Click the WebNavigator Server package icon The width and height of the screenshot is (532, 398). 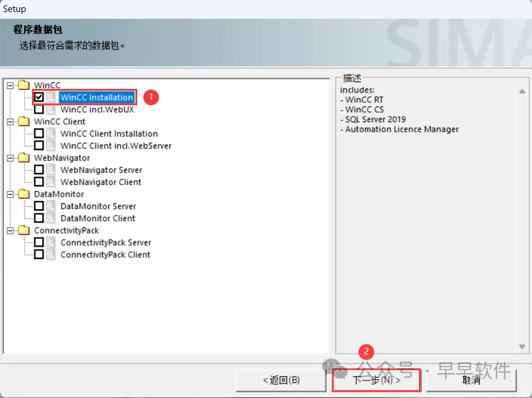(51, 170)
